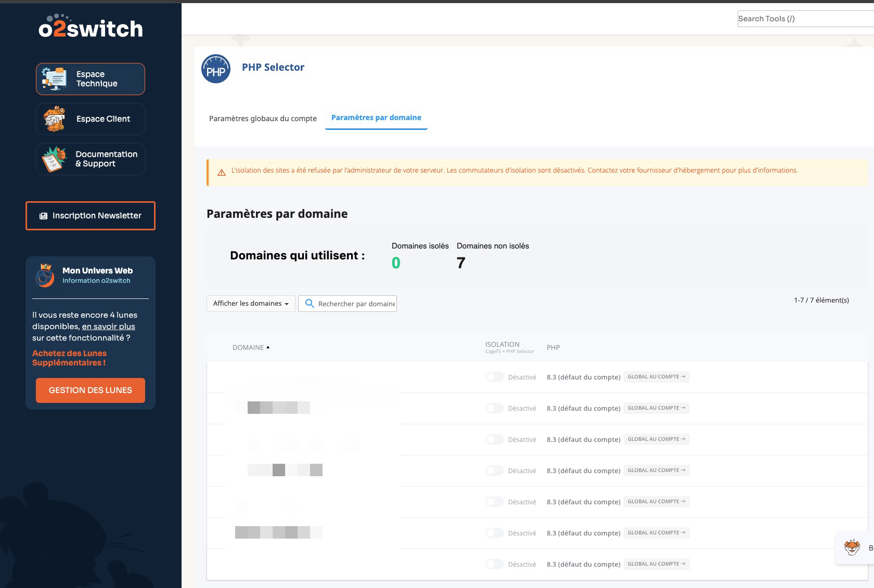
Task: Switch to Paramètres globaux du compte tab
Action: coord(263,119)
